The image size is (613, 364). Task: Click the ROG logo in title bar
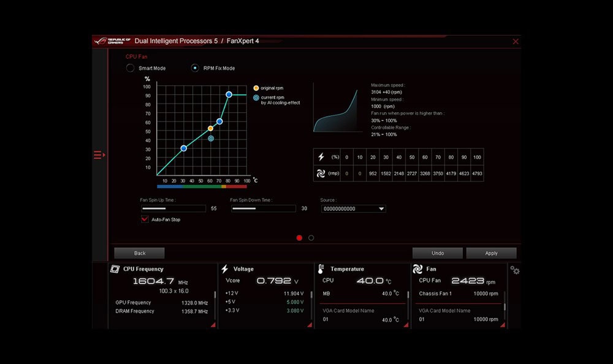pos(113,41)
